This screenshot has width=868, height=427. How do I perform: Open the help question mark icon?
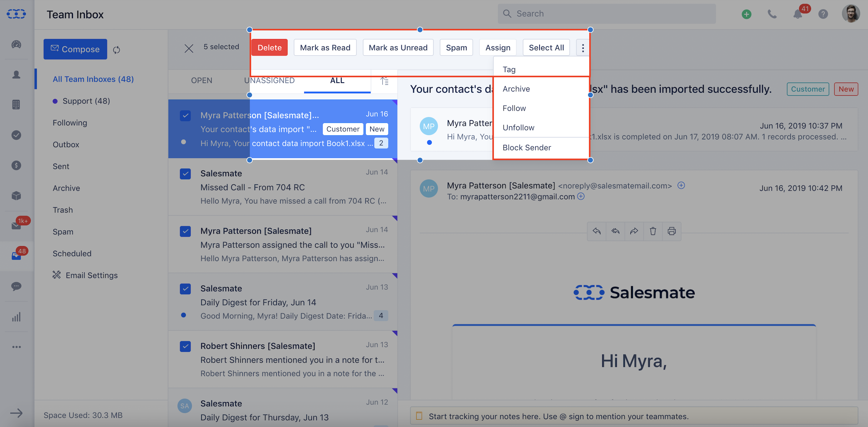823,14
